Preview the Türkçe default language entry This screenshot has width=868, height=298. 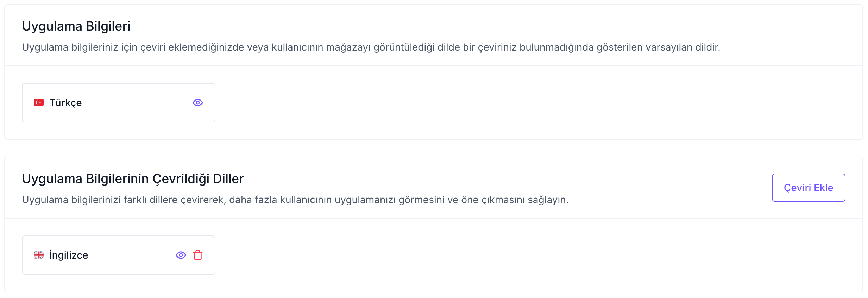coord(198,103)
